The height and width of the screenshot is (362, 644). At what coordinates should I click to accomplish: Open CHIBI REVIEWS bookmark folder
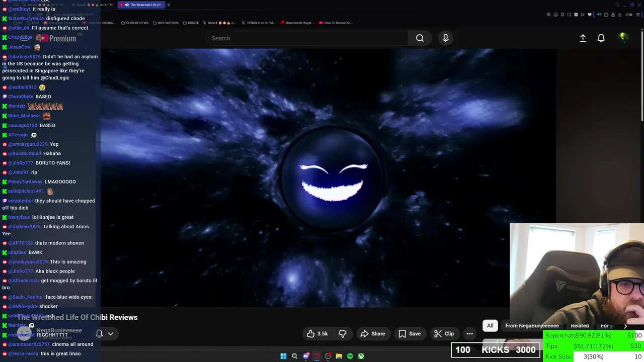coord(134,23)
